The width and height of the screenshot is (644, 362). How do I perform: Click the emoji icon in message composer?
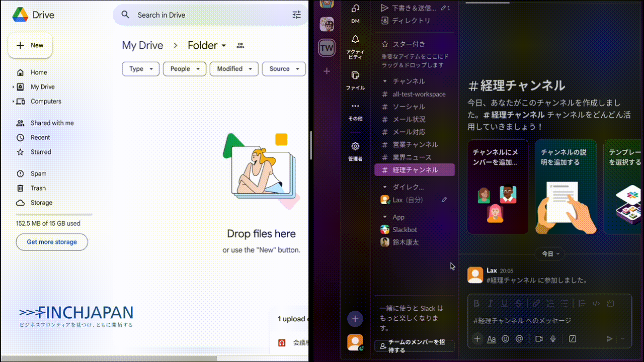506,339
